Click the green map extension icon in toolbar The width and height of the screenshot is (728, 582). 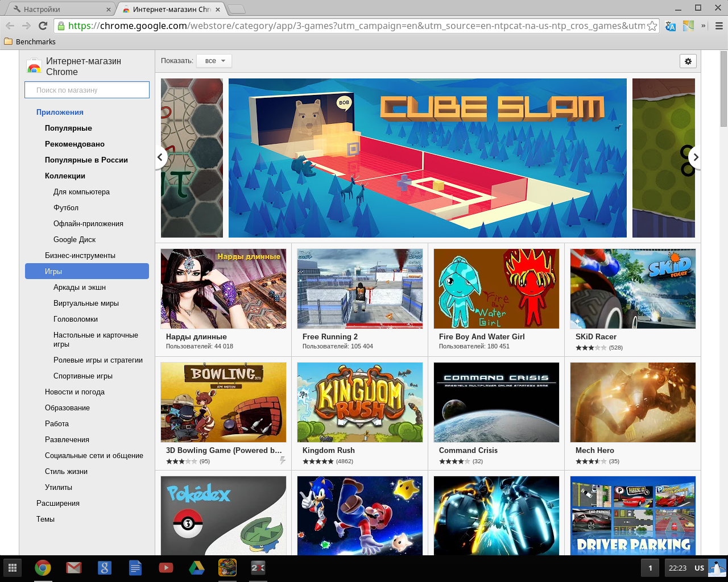coord(688,26)
